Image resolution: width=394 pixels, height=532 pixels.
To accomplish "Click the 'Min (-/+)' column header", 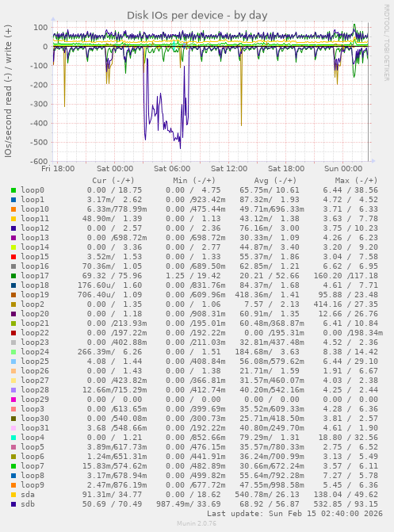I will pos(194,181).
